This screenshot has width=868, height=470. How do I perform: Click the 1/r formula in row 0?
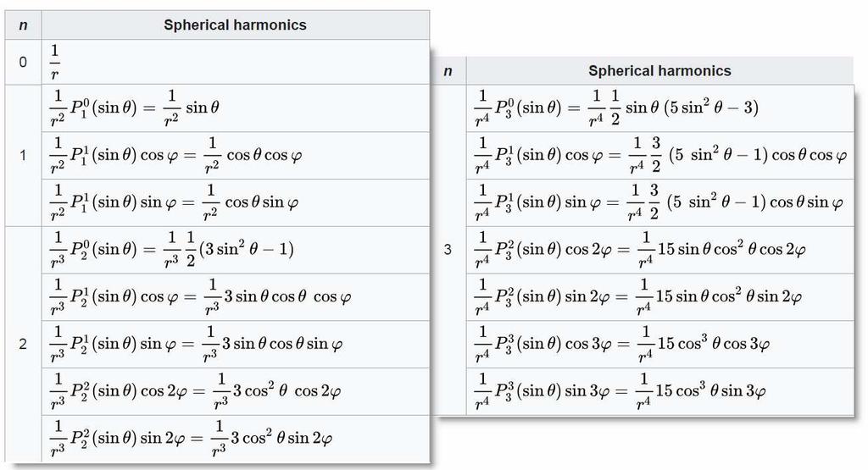[x=55, y=62]
